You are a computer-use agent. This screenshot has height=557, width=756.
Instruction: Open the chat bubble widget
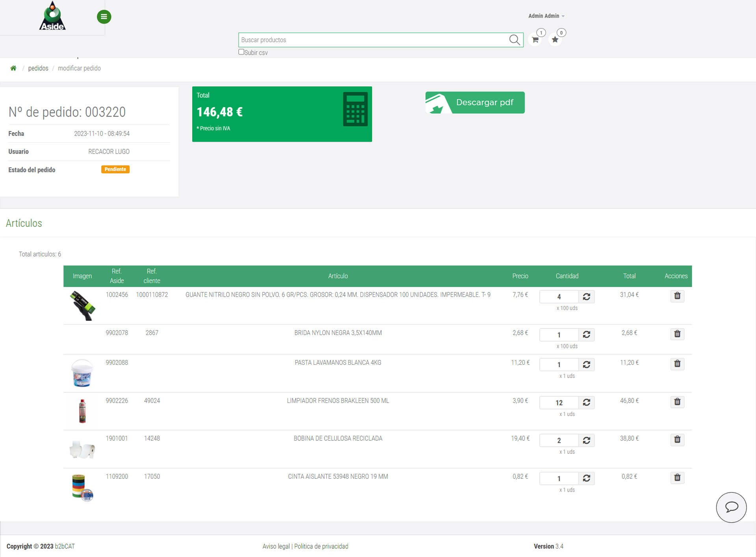731,507
